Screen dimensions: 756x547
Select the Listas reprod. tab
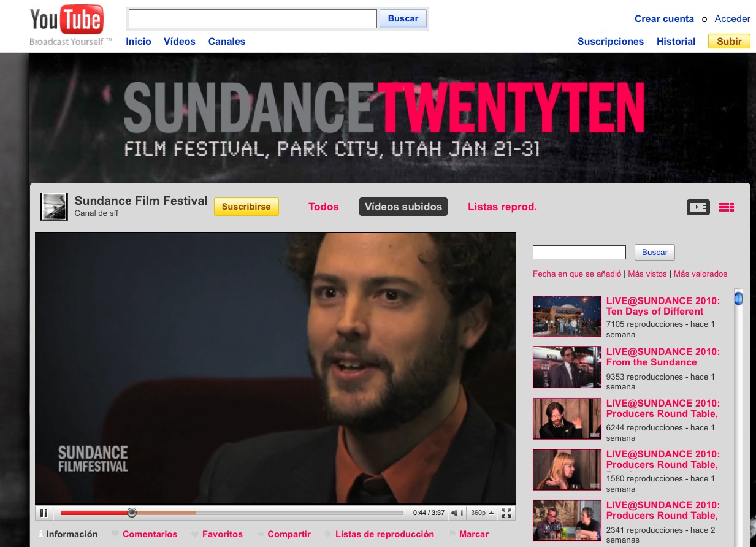502,207
